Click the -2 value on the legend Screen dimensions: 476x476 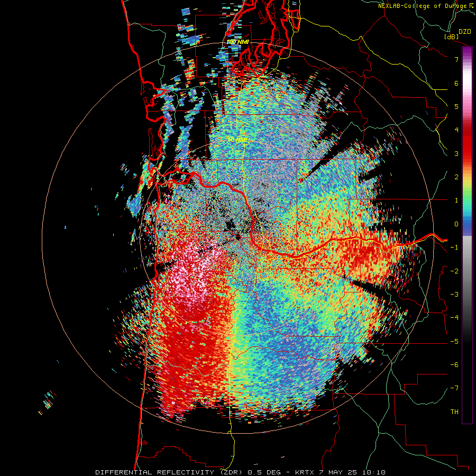point(454,271)
